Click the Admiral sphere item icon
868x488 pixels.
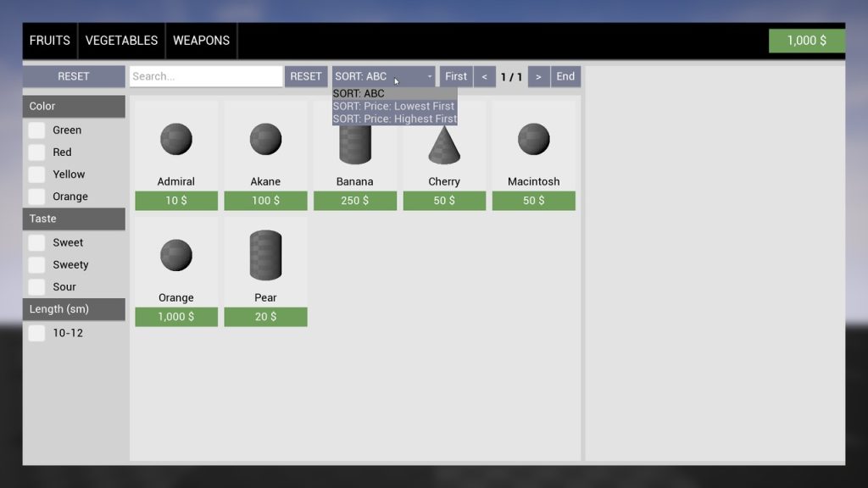pos(176,139)
